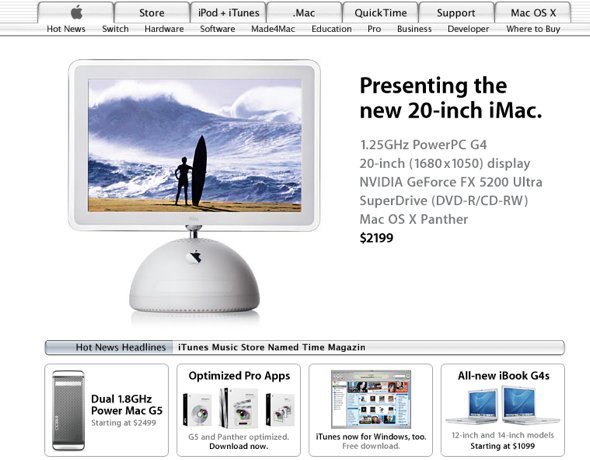Open the Hardware navigation link

pos(164,29)
